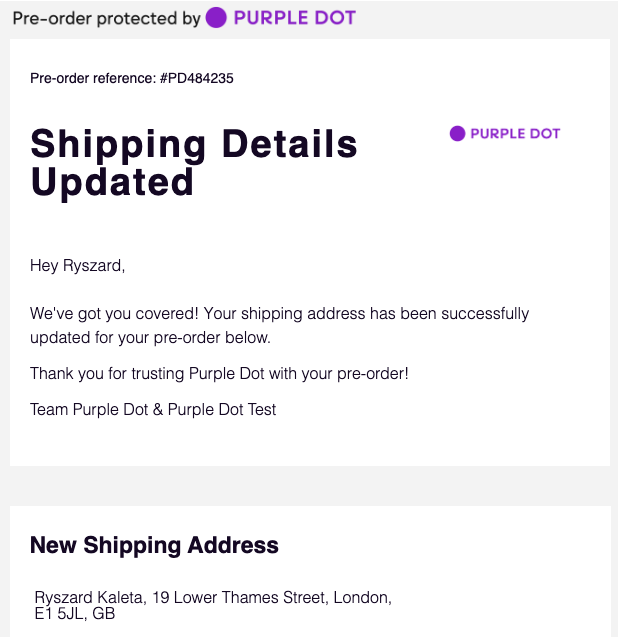
Task: Click the word "Updated" in the main heading
Action: pyautogui.click(x=112, y=182)
